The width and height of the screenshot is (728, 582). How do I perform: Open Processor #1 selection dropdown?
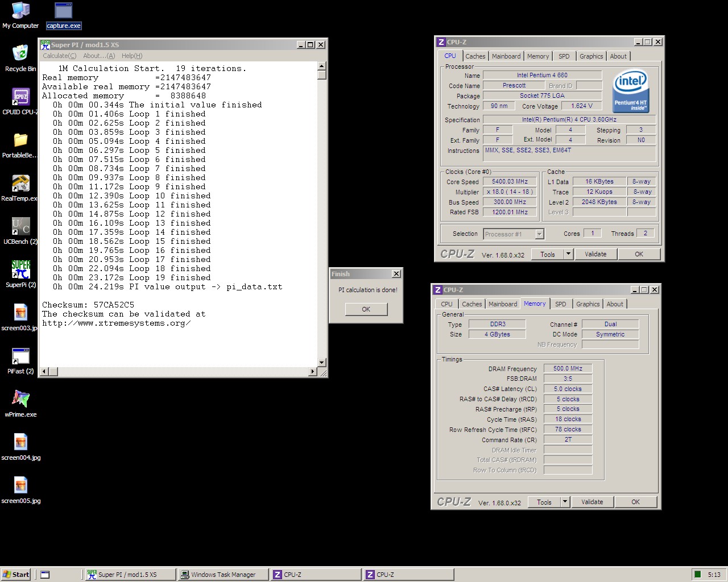point(539,234)
